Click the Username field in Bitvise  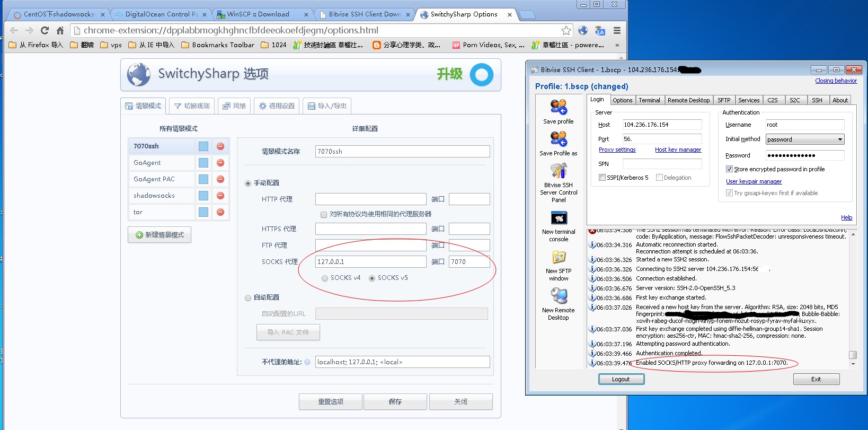pos(804,125)
